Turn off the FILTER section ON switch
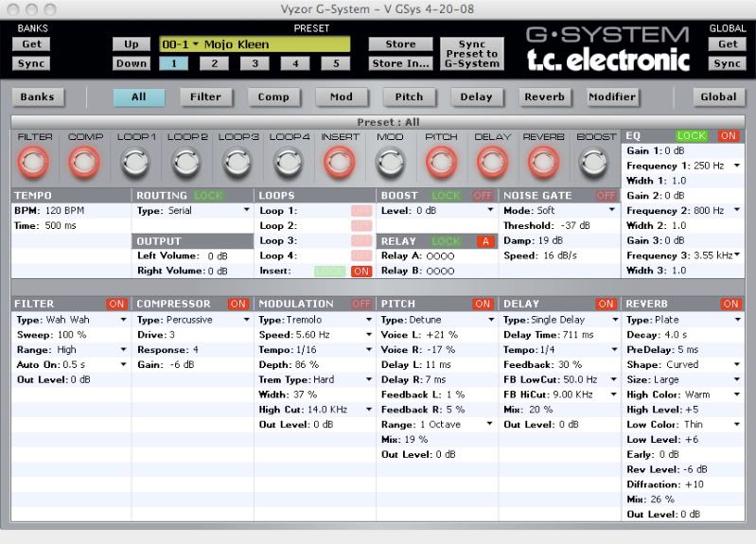This screenshot has height=544, width=756. (116, 304)
